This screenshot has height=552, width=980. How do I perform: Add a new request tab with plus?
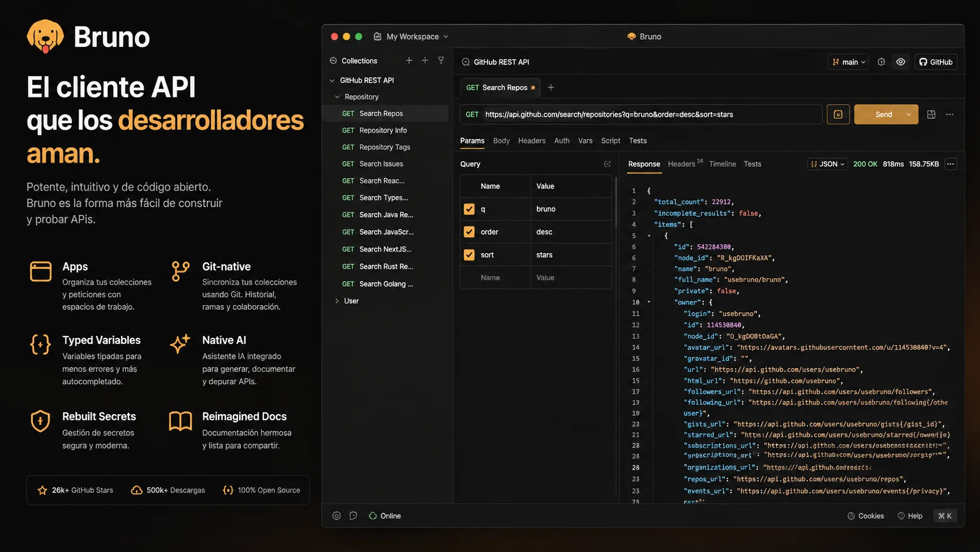click(x=551, y=87)
